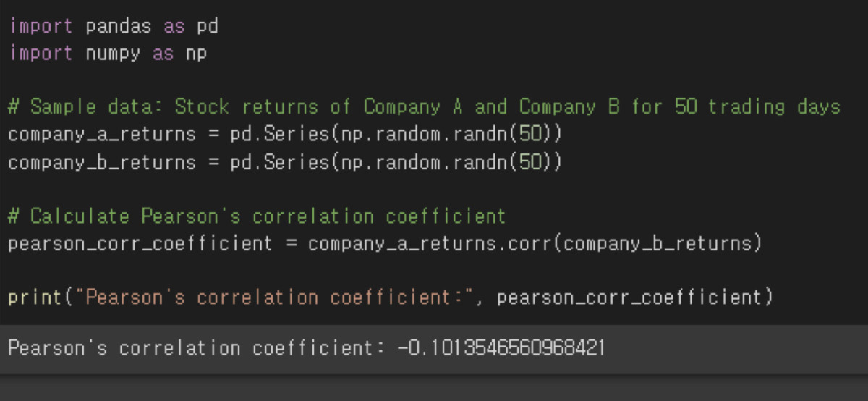Screen dimensions: 868x401
Task: Click the Calculate Pearson's correlation comment
Action: click(x=258, y=216)
